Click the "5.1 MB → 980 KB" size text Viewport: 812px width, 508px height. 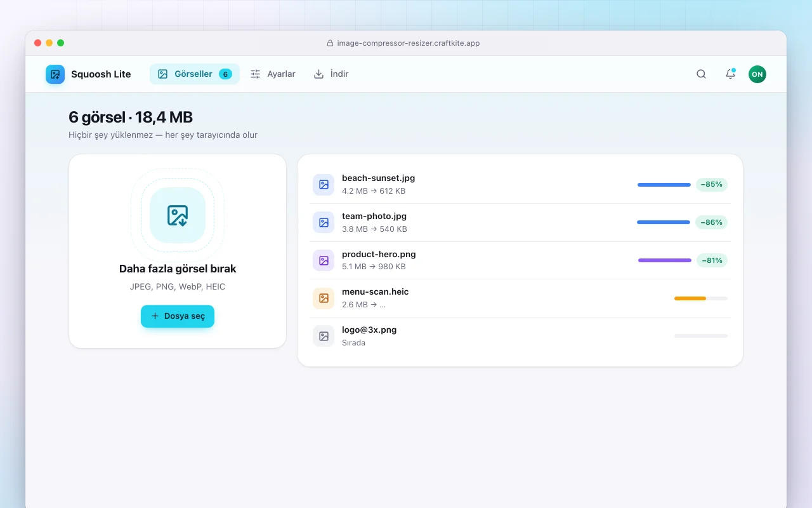click(374, 267)
